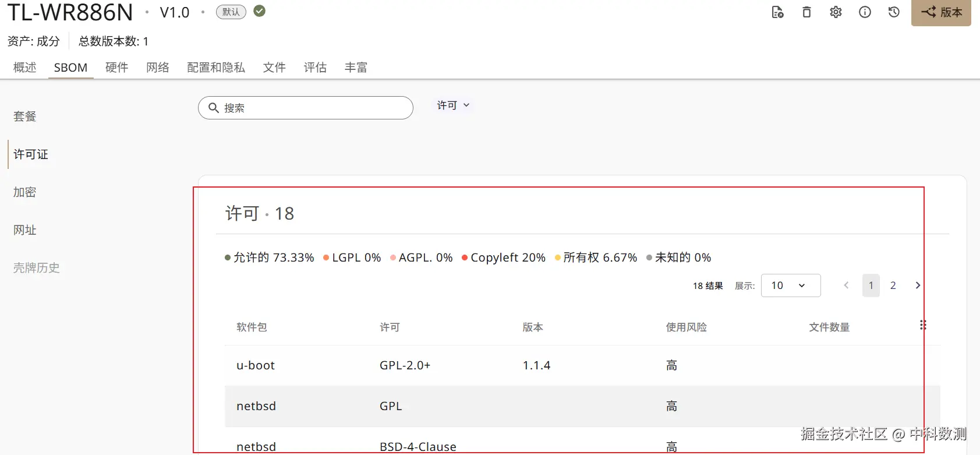This screenshot has height=455, width=980.
Task: Sort by 软件包 column header
Action: tap(252, 327)
